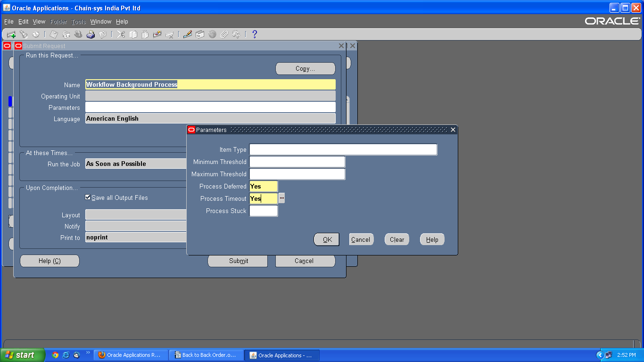Open the Folder menu
Image resolution: width=644 pixels, height=362 pixels.
[x=59, y=22]
